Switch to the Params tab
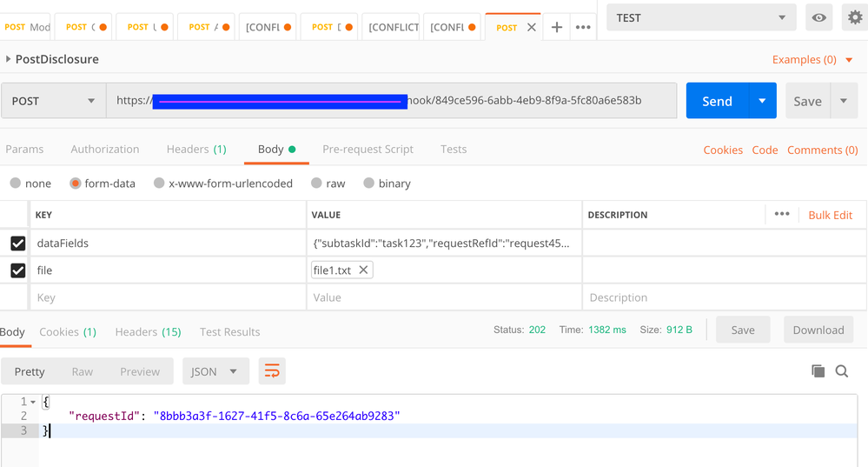Image resolution: width=868 pixels, height=467 pixels. point(24,149)
